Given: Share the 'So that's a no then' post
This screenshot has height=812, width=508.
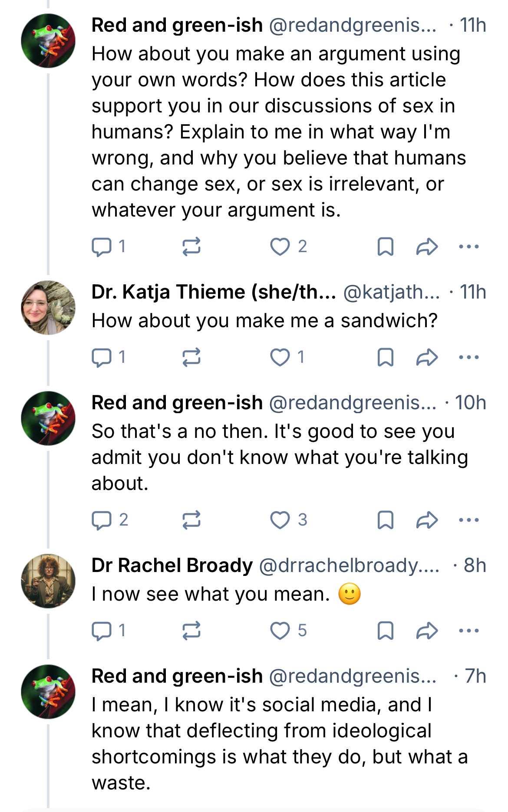Looking at the screenshot, I should pyautogui.click(x=427, y=520).
